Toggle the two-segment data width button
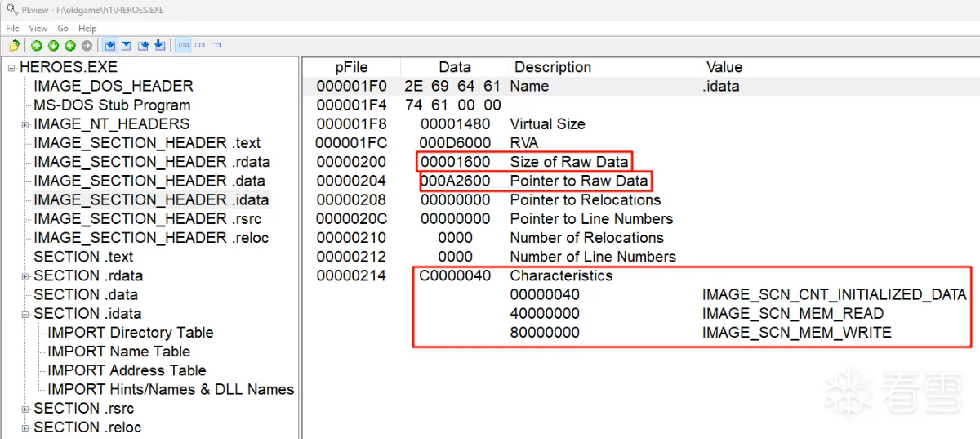Image resolution: width=980 pixels, height=439 pixels. (200, 45)
